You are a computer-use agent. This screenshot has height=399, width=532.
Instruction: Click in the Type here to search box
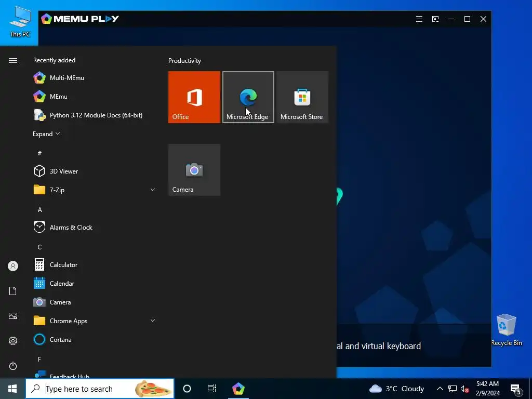(100, 389)
